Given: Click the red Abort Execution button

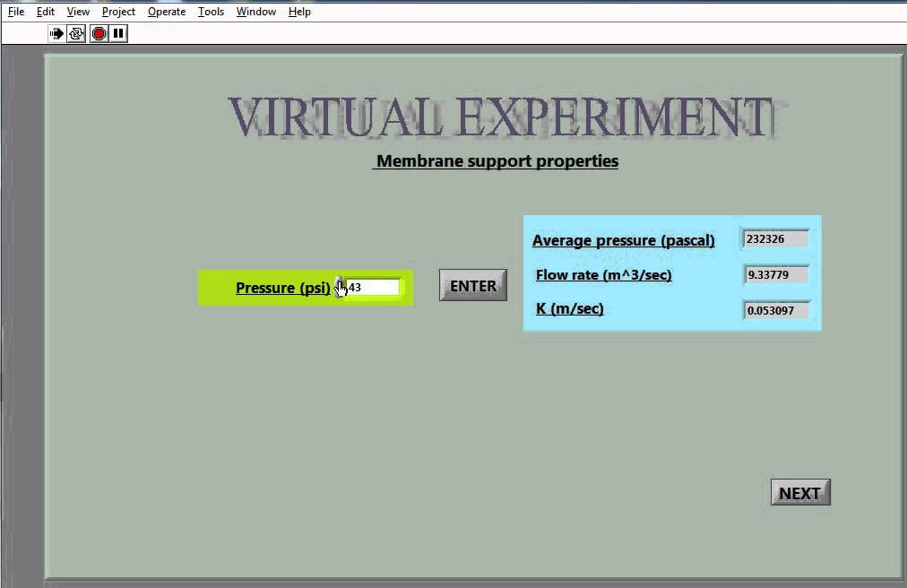Looking at the screenshot, I should [x=99, y=33].
